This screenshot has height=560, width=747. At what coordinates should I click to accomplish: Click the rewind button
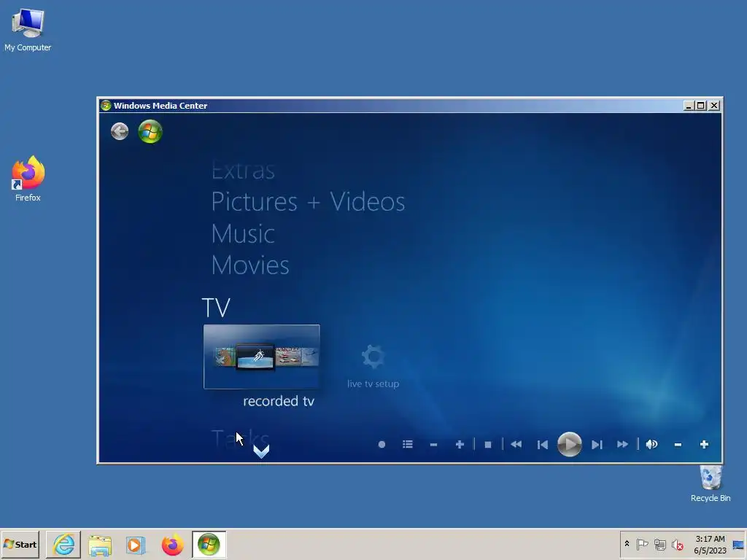(x=516, y=444)
